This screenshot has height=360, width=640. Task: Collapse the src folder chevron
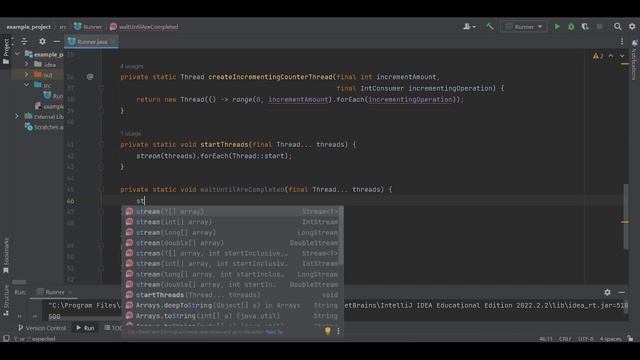27,85
